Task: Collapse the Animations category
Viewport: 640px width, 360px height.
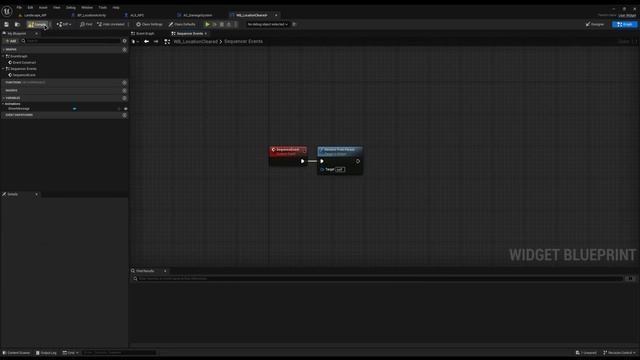Action: click(3, 104)
